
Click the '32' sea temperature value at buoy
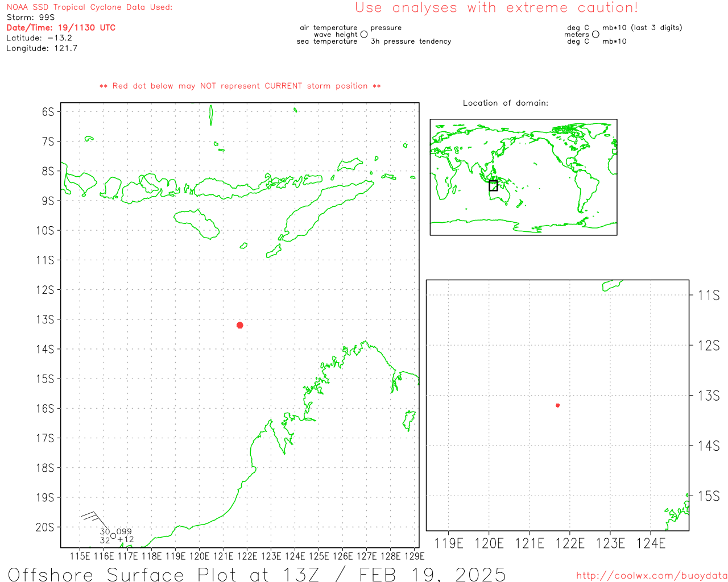point(105,540)
